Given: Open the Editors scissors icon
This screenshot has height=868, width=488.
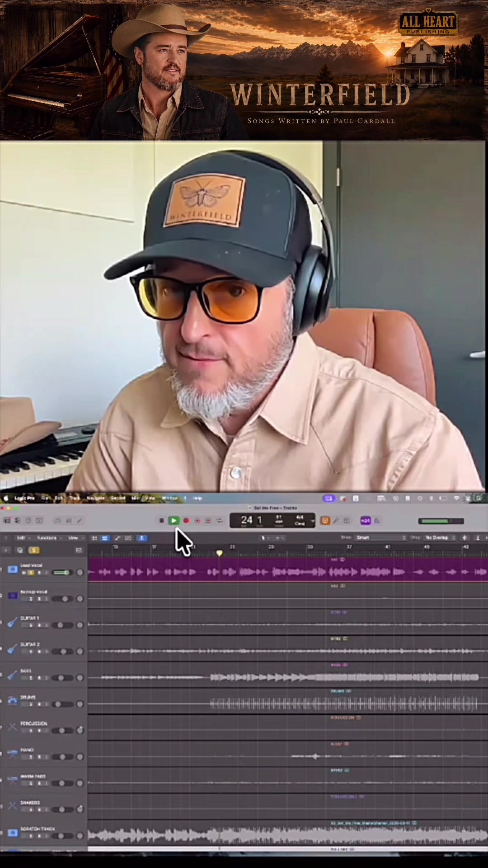Looking at the screenshot, I should coord(79,520).
